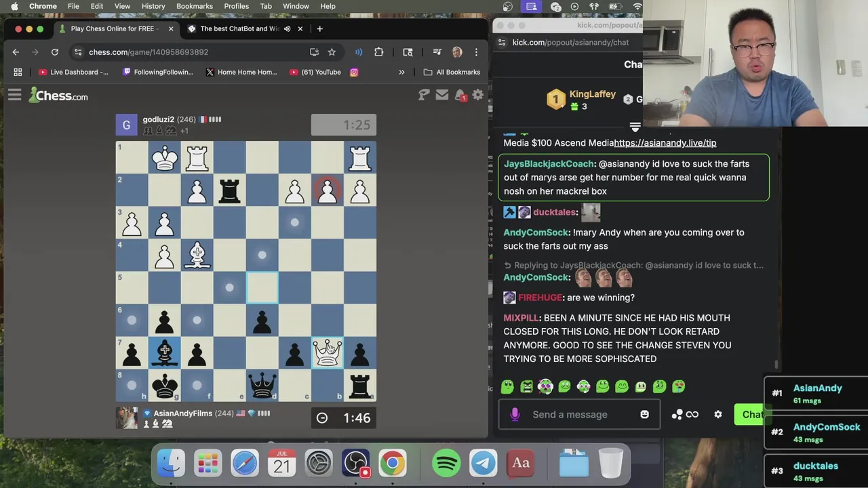The image size is (868, 488).
Task: Click the install app icon in address bar
Action: click(x=314, y=52)
